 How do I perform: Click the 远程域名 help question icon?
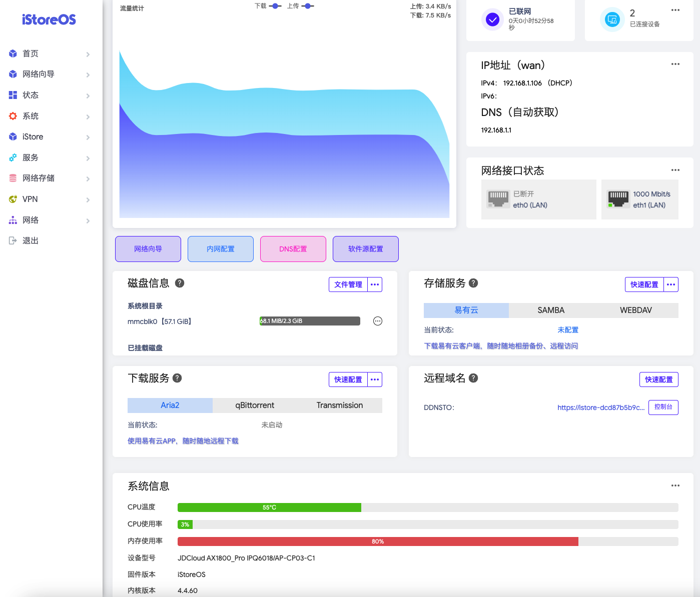473,378
